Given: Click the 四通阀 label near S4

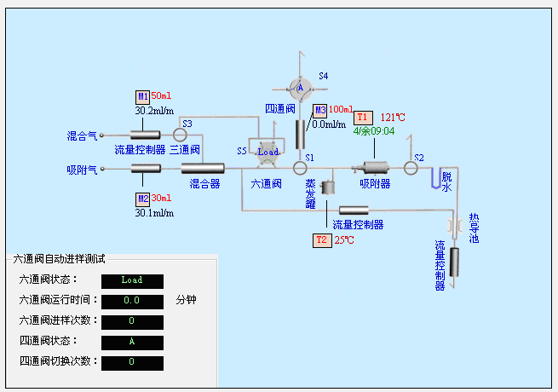Looking at the screenshot, I should pyautogui.click(x=280, y=109).
